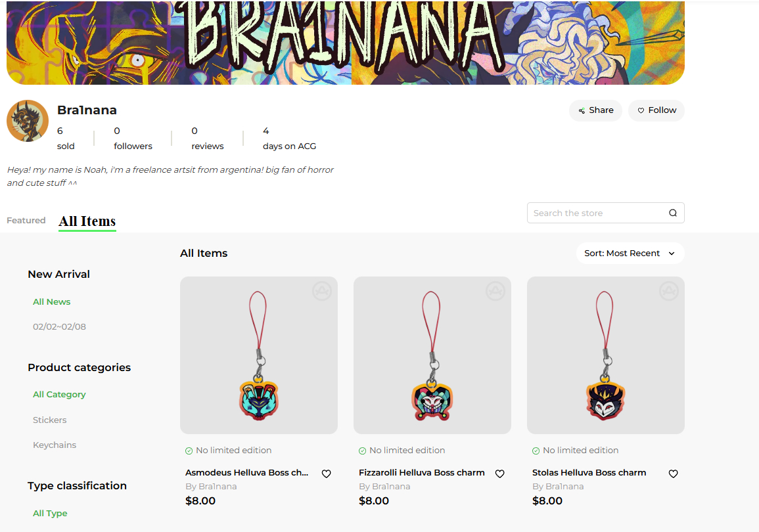Select the All Items tab
Image resolution: width=759 pixels, height=532 pixels.
pyautogui.click(x=87, y=221)
